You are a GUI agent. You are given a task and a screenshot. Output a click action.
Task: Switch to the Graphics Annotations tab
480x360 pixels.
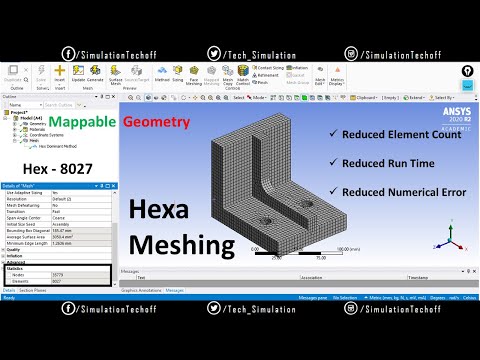141,291
